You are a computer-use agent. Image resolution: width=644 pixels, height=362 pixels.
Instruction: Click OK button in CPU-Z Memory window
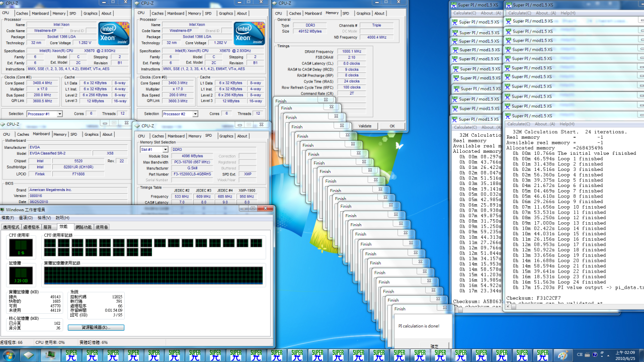pyautogui.click(x=392, y=126)
